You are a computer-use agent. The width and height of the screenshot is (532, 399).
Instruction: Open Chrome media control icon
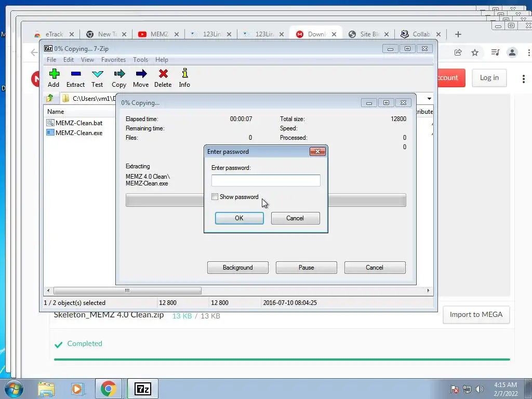(495, 52)
